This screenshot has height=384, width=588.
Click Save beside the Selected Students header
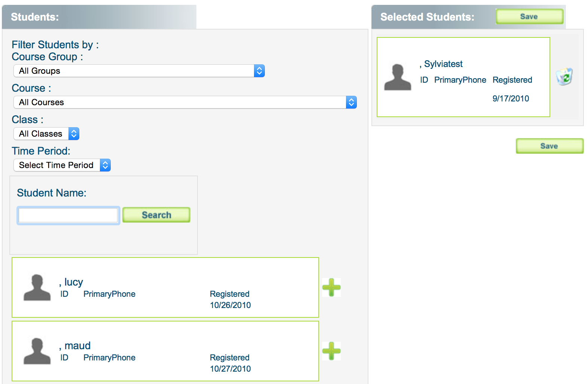pos(529,16)
